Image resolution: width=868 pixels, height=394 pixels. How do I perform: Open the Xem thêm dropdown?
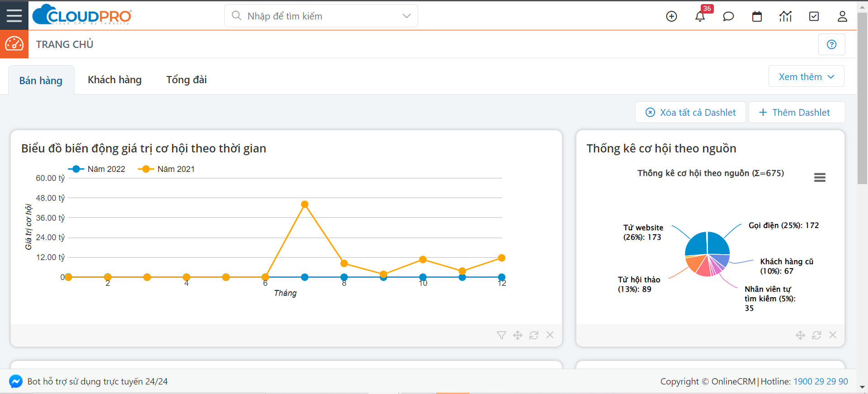pyautogui.click(x=806, y=76)
